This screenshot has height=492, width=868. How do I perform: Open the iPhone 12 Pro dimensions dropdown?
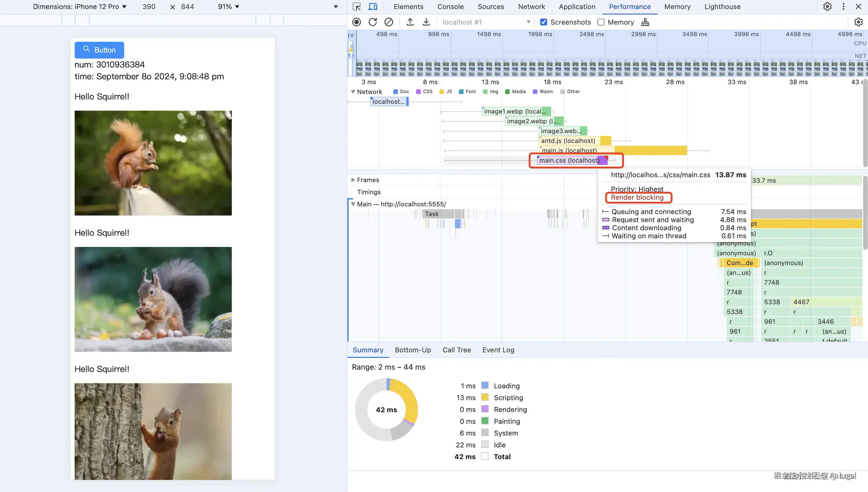pyautogui.click(x=80, y=6)
